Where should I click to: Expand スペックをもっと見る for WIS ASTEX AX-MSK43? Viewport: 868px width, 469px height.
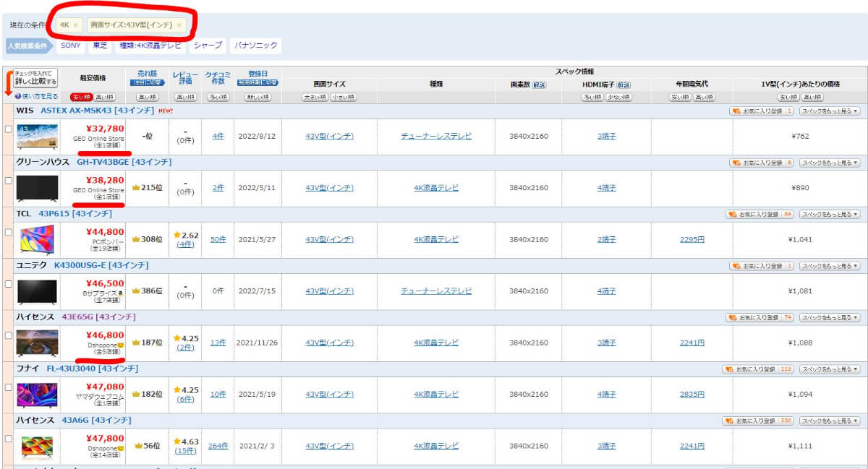coord(830,111)
